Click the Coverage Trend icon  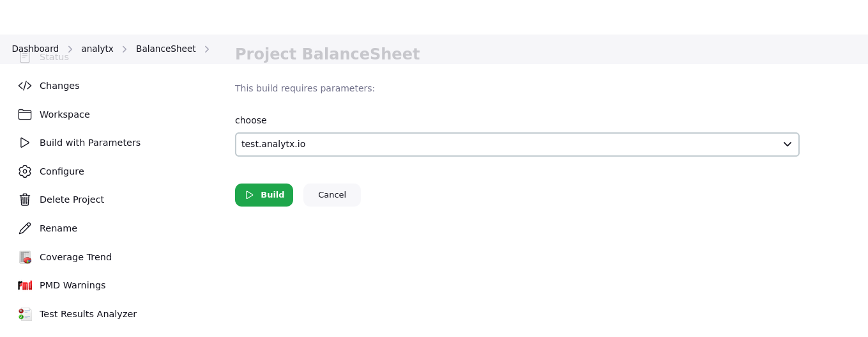tap(25, 257)
